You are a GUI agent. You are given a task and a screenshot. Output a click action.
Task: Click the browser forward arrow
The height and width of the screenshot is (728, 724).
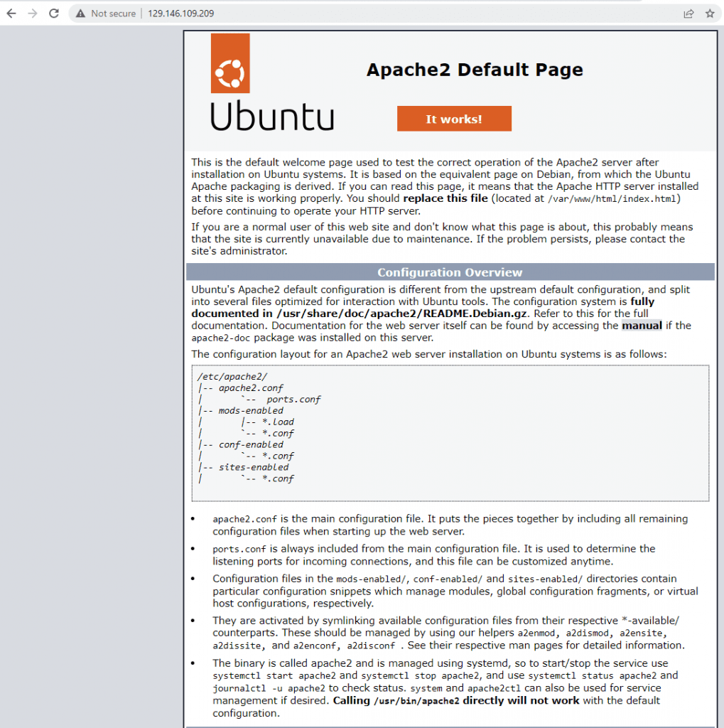(33, 14)
